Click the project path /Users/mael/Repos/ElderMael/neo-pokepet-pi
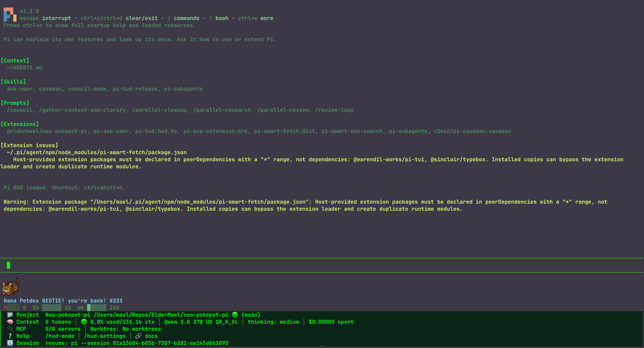Screen dimensions: 644x348 click(161, 315)
